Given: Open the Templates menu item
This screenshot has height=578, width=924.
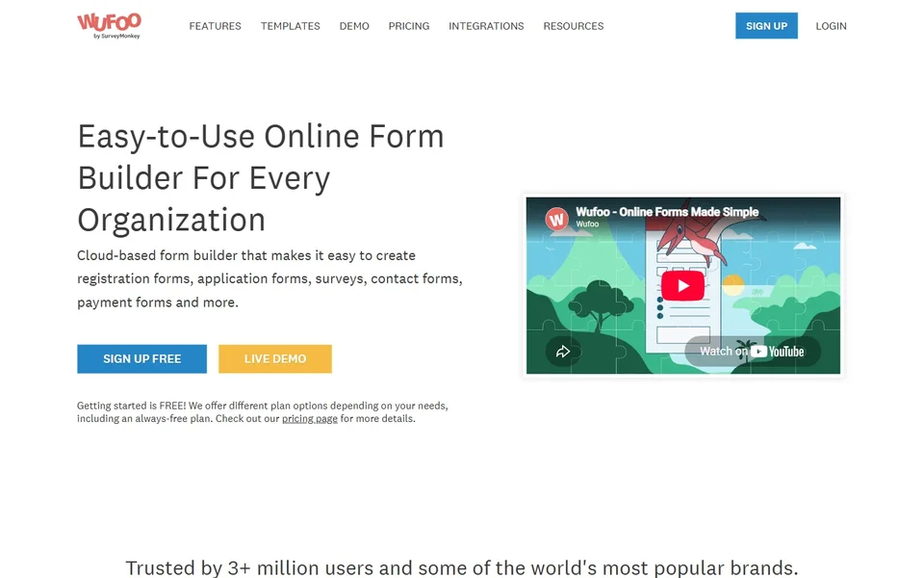Looking at the screenshot, I should pos(291,26).
